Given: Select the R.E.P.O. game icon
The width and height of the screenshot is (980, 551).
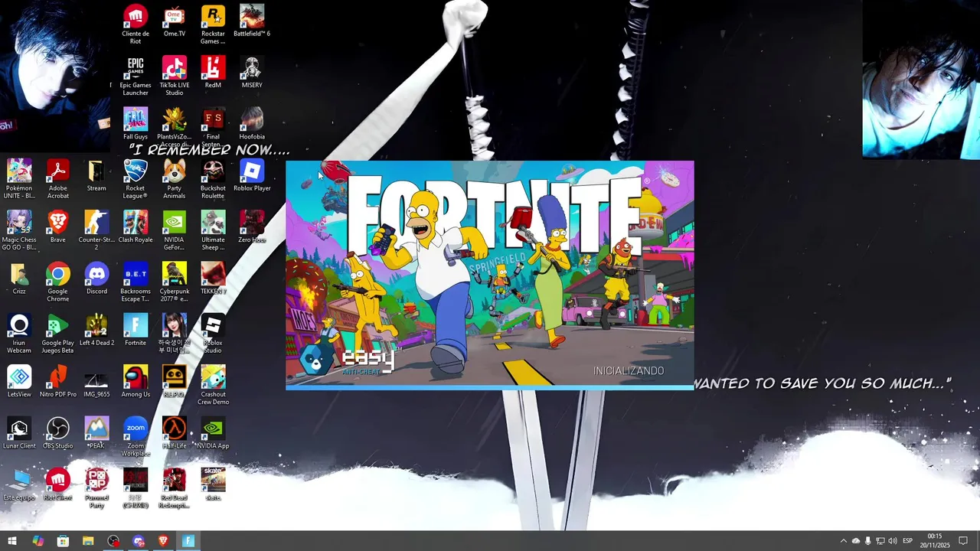Looking at the screenshot, I should 175,381.
